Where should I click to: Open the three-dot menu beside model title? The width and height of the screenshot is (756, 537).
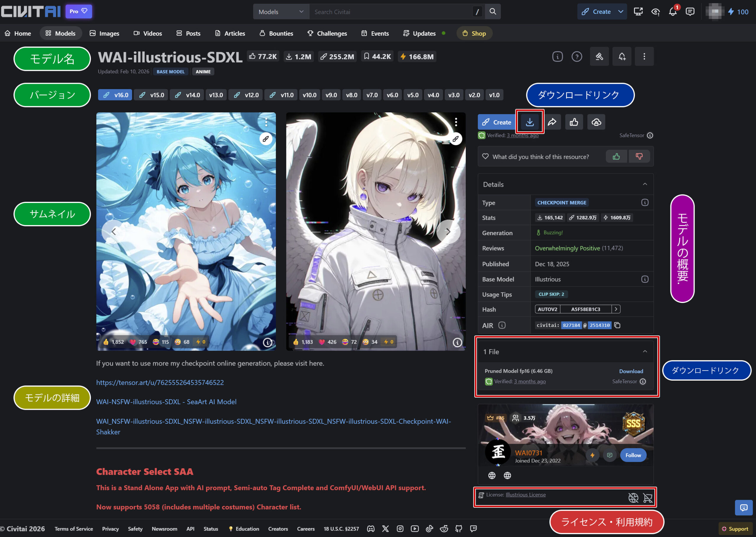click(x=644, y=57)
